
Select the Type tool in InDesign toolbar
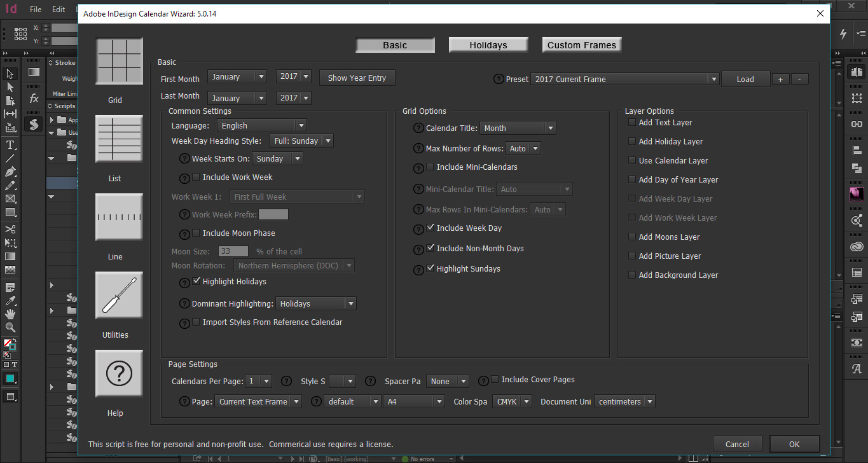click(10, 144)
